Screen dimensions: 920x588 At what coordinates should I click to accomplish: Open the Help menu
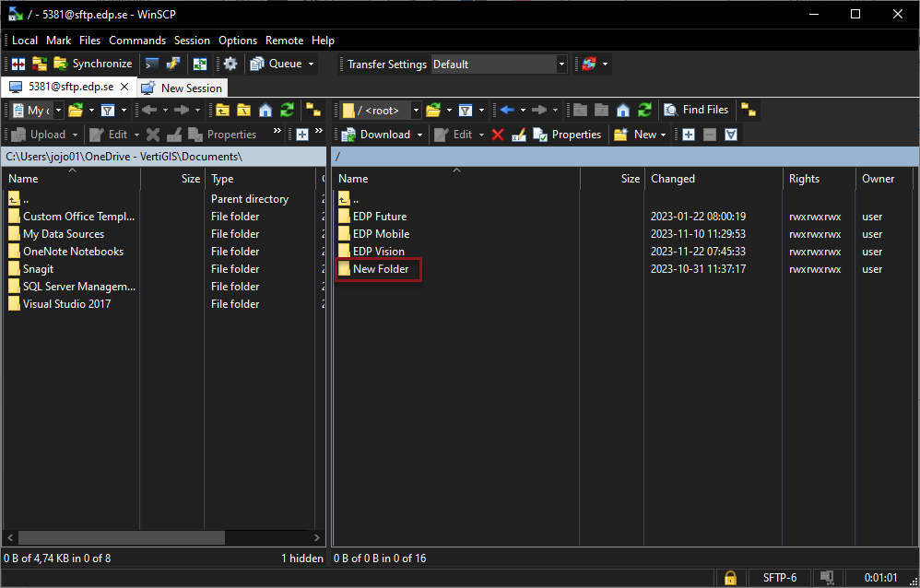click(323, 41)
